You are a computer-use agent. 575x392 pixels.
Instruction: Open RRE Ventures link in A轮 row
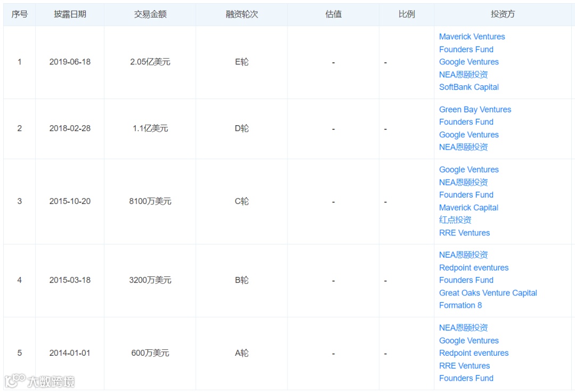[x=464, y=365]
